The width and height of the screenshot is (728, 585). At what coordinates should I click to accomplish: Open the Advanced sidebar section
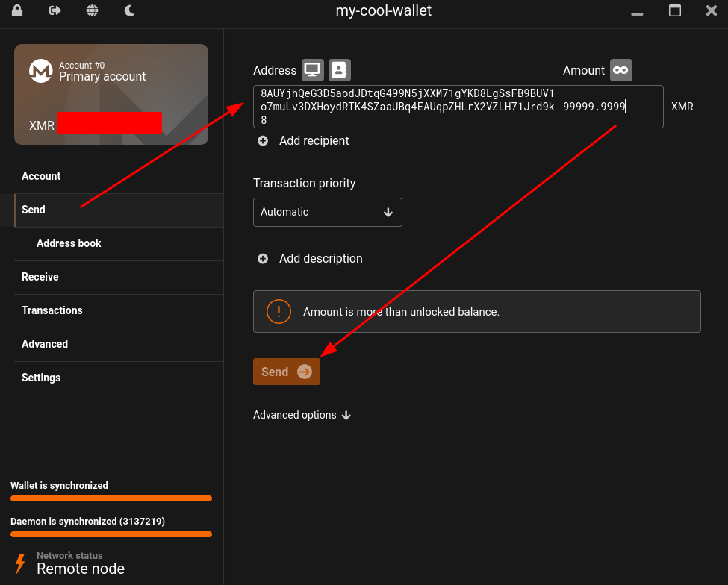119,344
